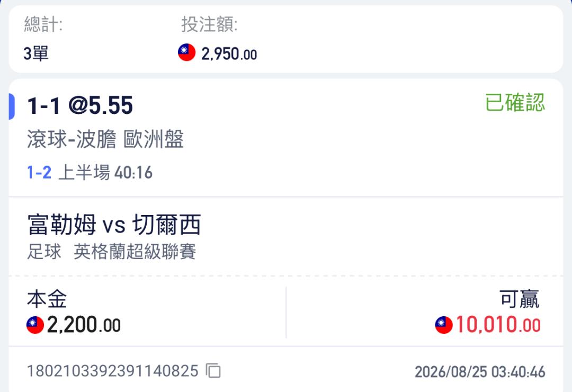Open the 已確認 status label
Image resolution: width=572 pixels, height=392 pixels.
click(515, 103)
